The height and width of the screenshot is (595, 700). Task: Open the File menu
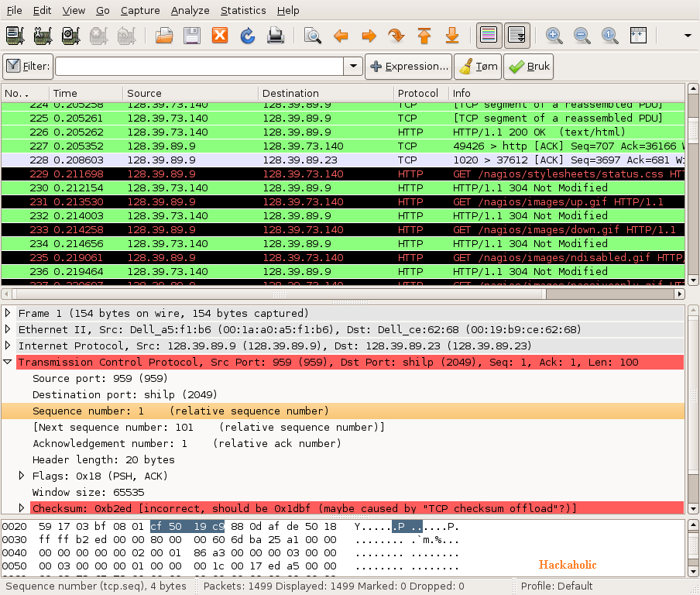coord(14,10)
